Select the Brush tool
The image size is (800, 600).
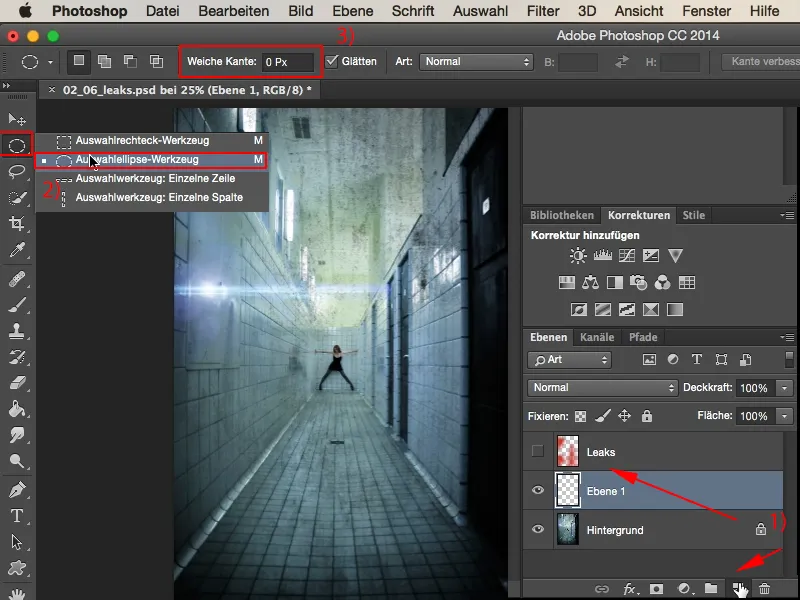(x=17, y=305)
